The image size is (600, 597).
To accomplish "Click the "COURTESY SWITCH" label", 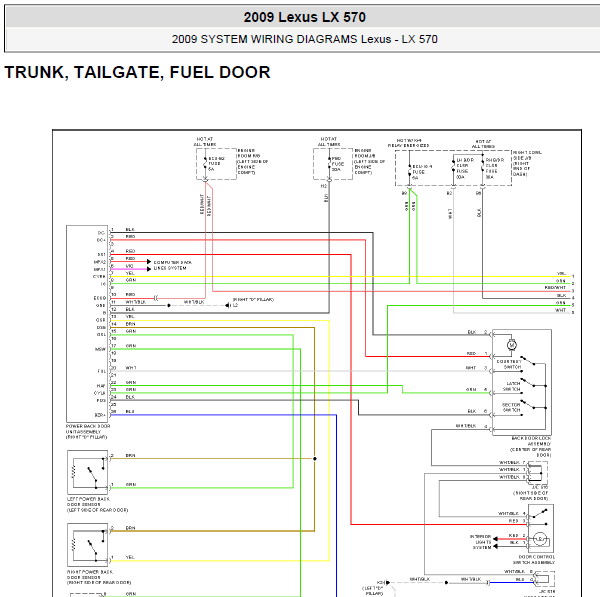I will click(509, 364).
